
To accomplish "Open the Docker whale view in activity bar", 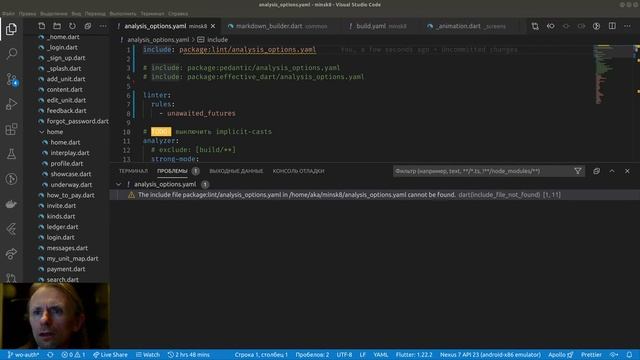I will point(11,204).
